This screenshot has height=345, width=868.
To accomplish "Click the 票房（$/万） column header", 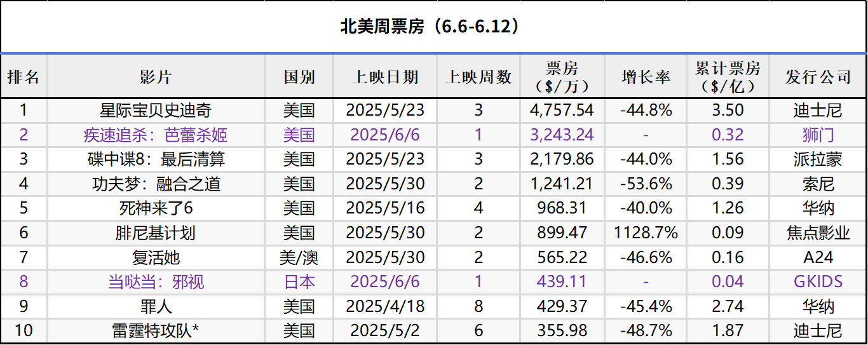I will 562,77.
